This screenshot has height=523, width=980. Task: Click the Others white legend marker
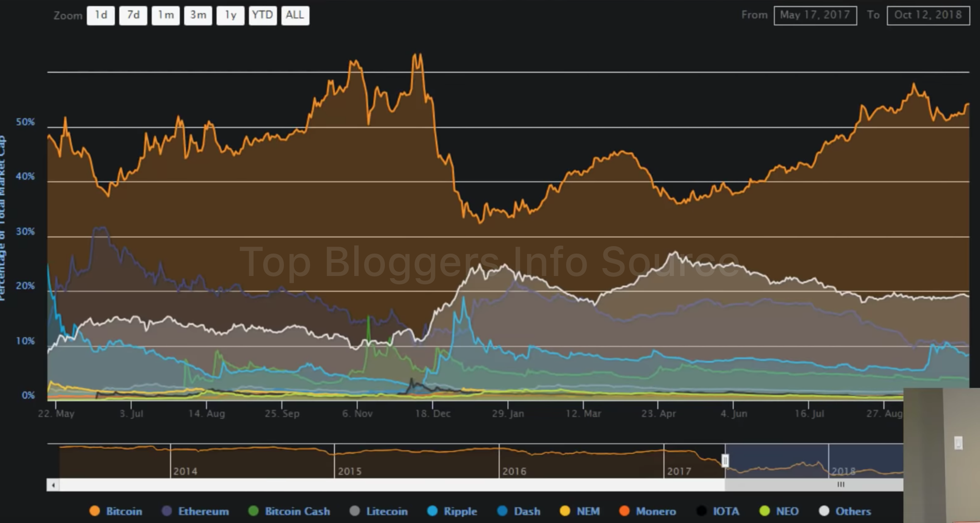coord(824,511)
